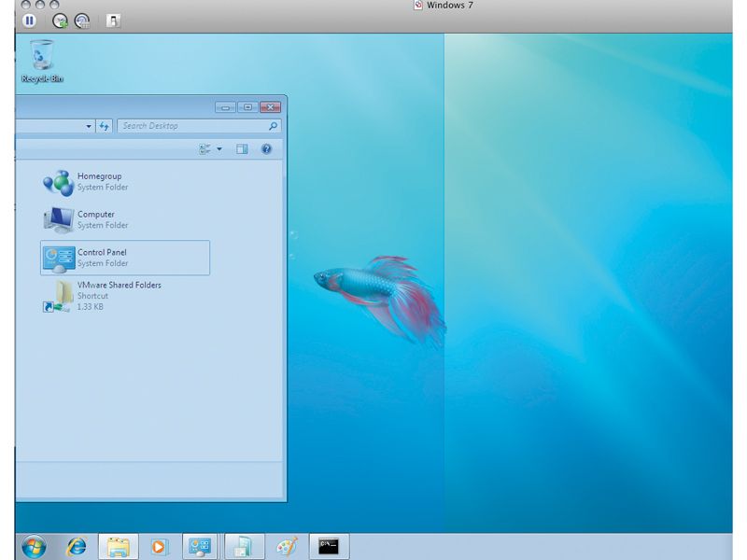Open Paint from the taskbar
The image size is (747, 560).
coord(285,548)
